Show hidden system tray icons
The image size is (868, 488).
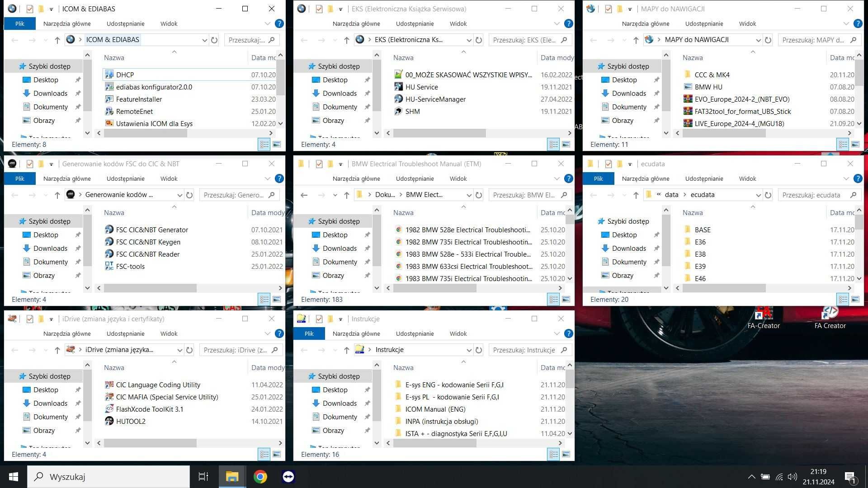click(x=751, y=477)
